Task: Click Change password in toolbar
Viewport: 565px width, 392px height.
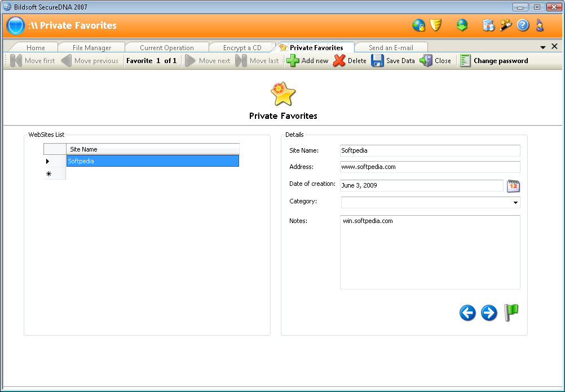Action: coord(494,60)
